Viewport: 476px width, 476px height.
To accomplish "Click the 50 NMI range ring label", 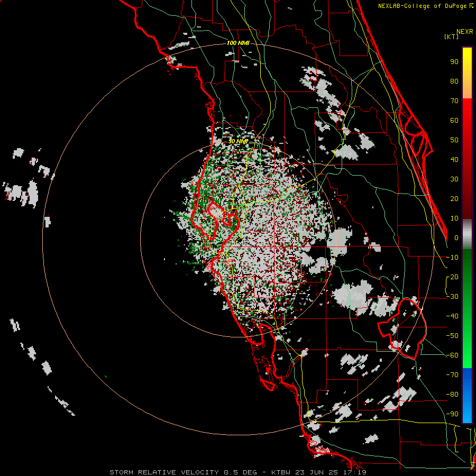I will pos(238,141).
